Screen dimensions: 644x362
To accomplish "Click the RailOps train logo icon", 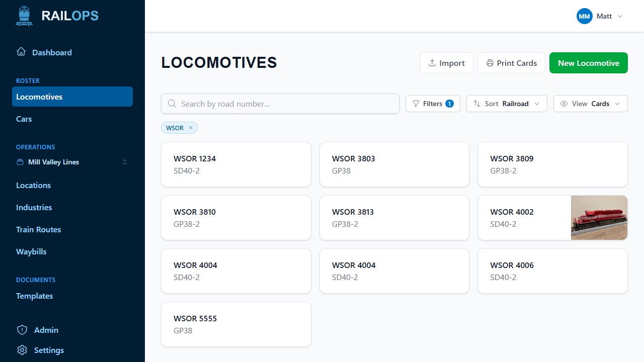I will tap(24, 16).
